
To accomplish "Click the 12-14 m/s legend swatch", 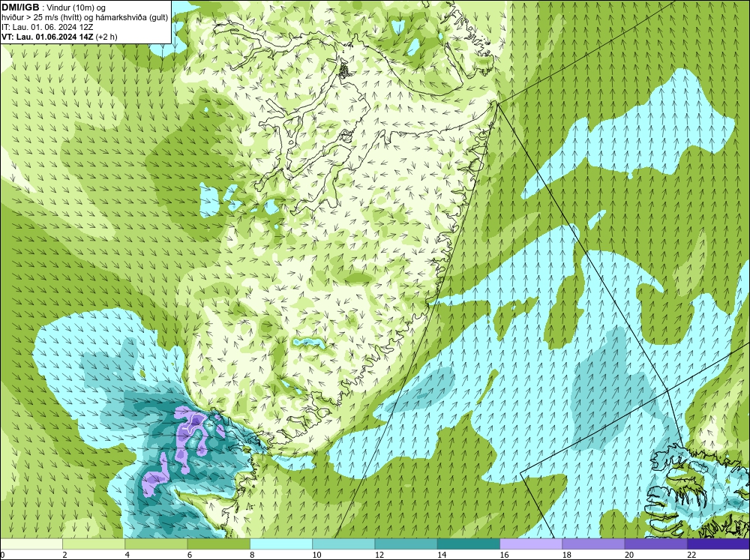I will tap(406, 544).
